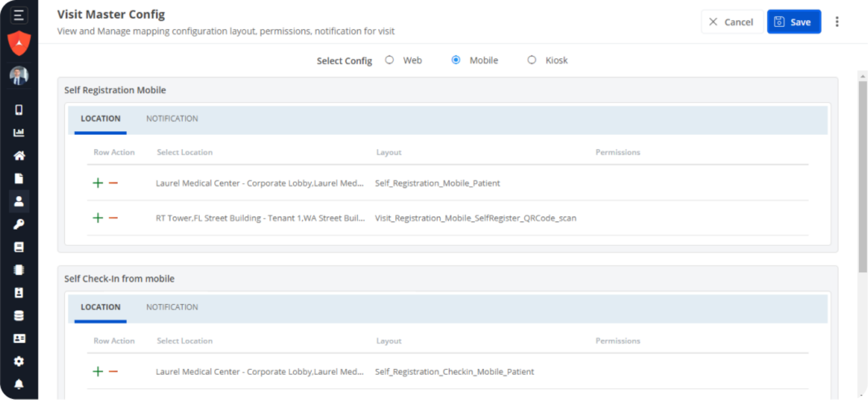Click the Cancel button
This screenshot has height=400, width=868.
pos(732,22)
